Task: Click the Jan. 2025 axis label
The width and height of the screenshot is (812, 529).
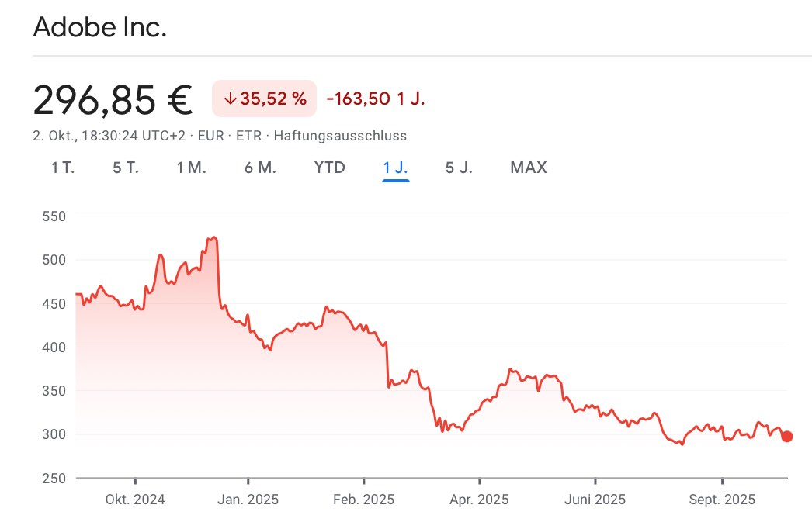Action: click(x=248, y=500)
